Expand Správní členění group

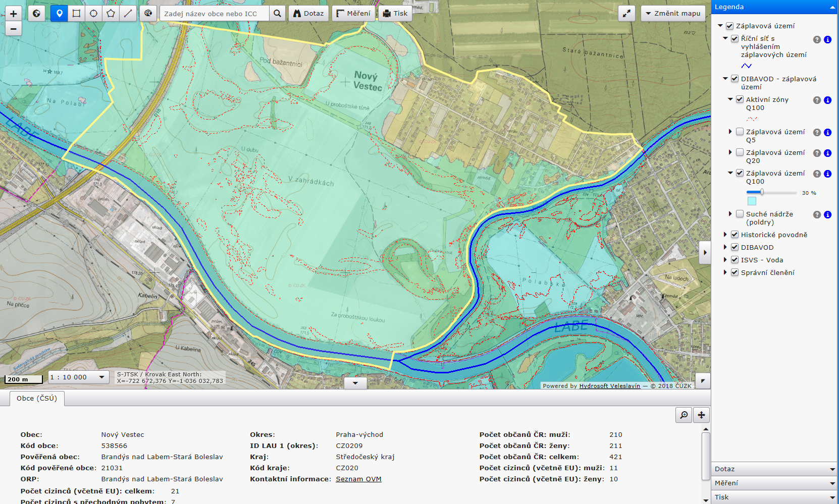tap(725, 272)
